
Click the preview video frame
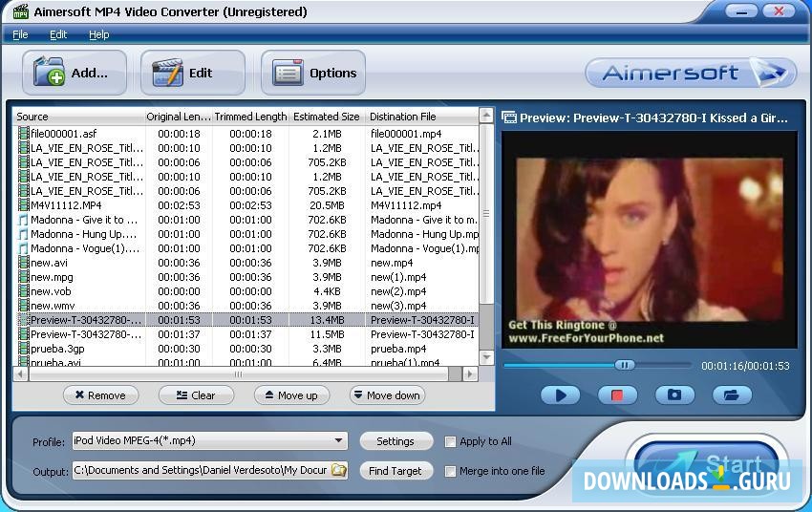pos(650,240)
